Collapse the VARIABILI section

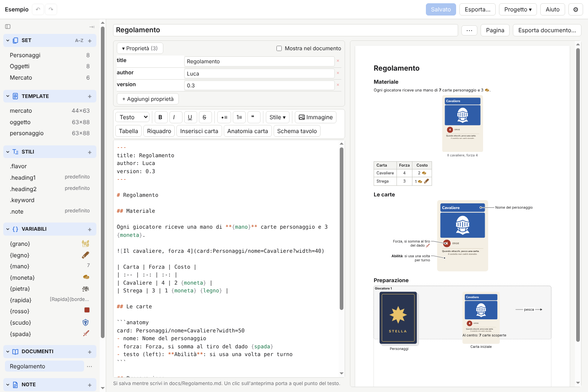coord(8,229)
